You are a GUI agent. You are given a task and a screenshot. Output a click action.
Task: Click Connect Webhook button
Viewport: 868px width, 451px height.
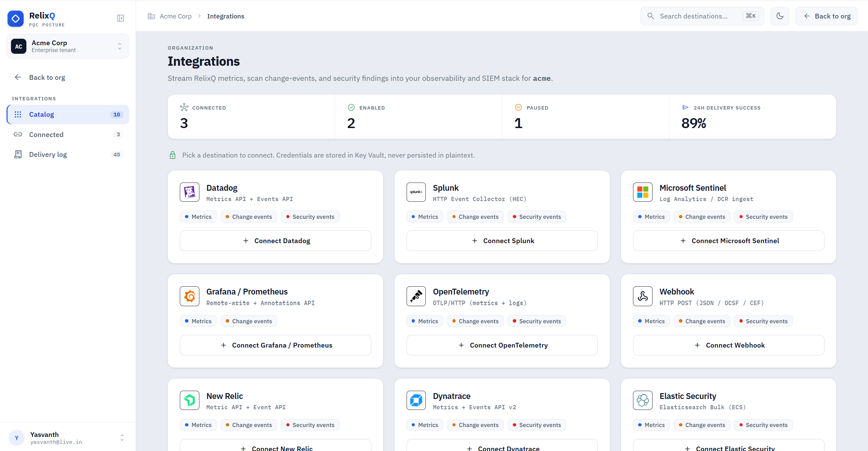pyautogui.click(x=729, y=345)
